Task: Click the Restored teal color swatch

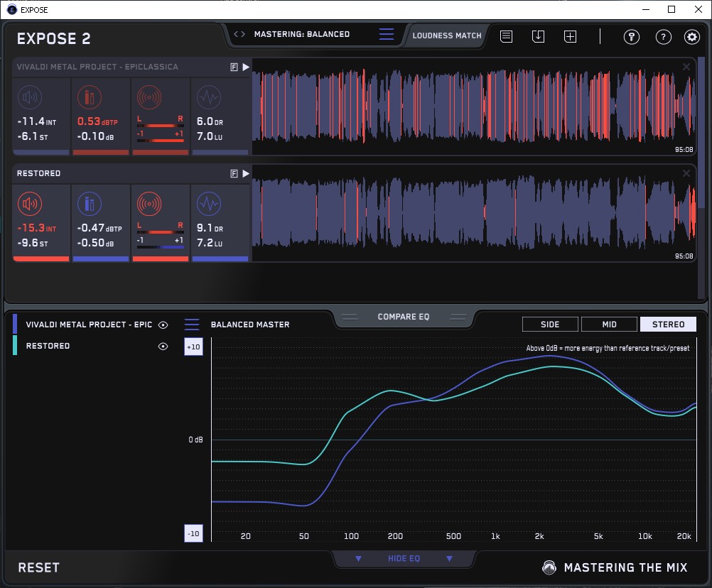Action: click(x=15, y=345)
